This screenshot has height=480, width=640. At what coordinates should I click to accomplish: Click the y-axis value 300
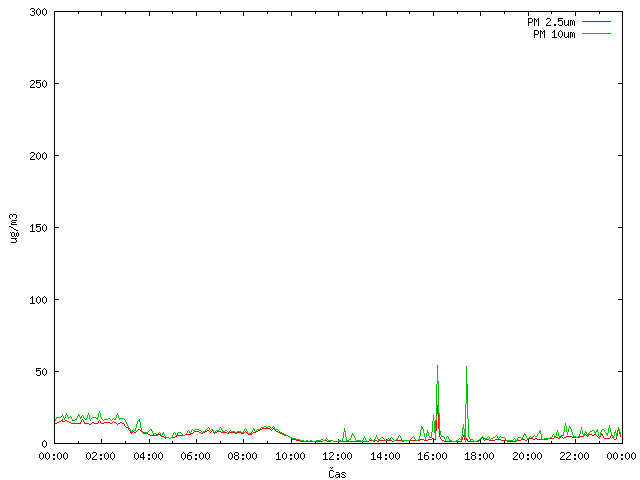[38, 12]
